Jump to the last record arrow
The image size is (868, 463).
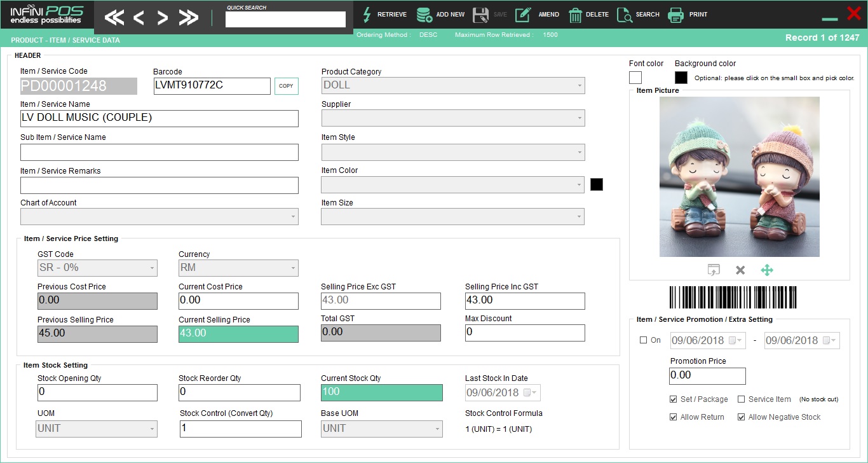188,18
